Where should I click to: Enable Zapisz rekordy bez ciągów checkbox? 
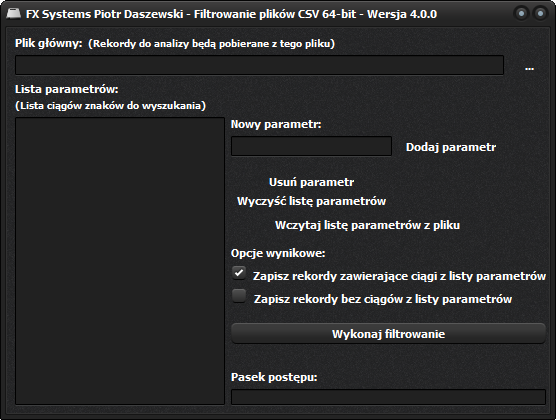pos(239,296)
